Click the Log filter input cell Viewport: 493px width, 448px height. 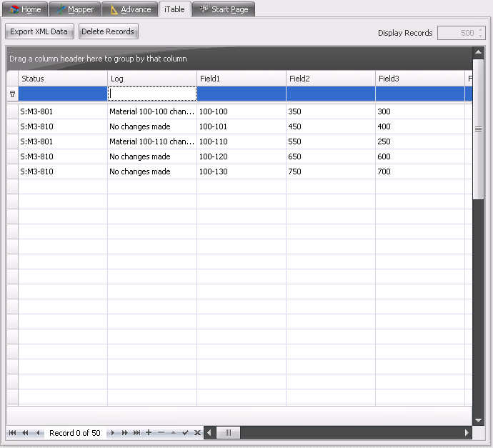152,94
